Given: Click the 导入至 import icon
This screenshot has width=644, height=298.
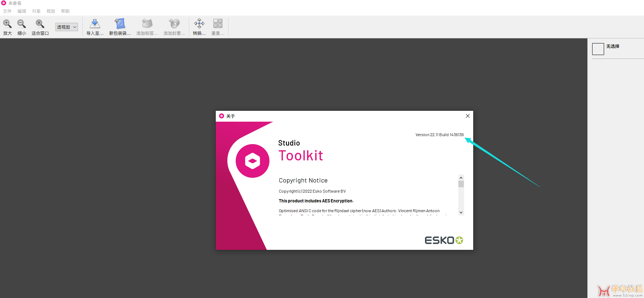Looking at the screenshot, I should 95,27.
